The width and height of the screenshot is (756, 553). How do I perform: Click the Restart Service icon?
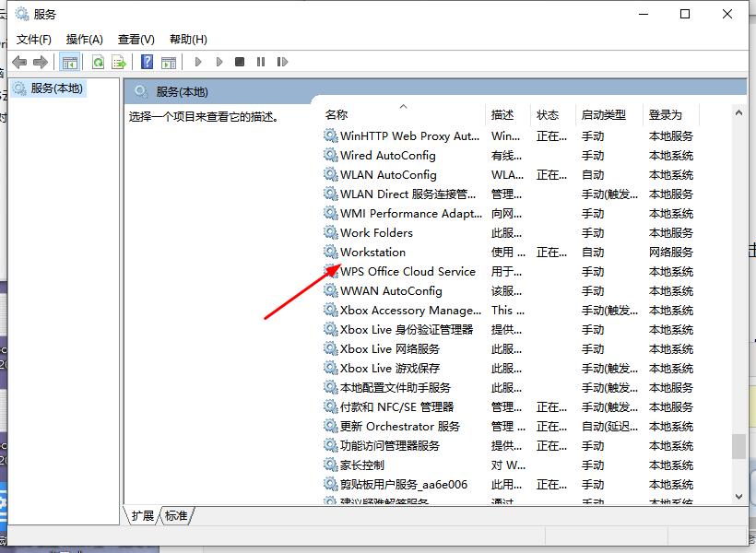[x=282, y=62]
